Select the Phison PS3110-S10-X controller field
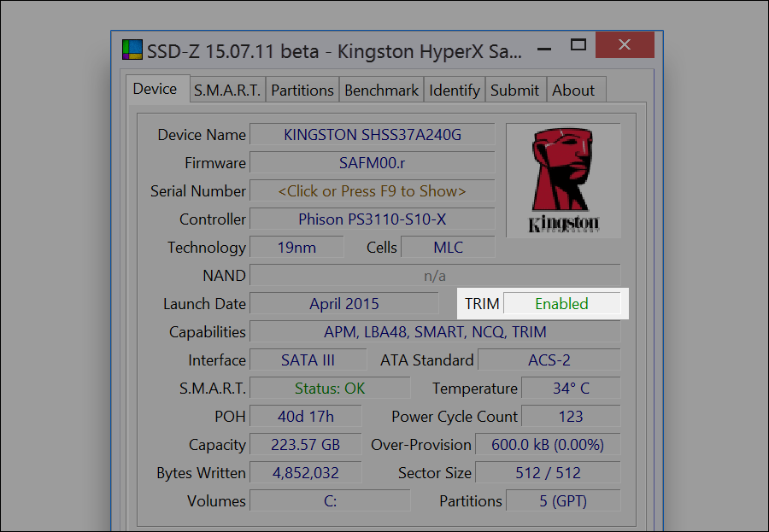Viewport: 769px width, 532px height. point(372,219)
